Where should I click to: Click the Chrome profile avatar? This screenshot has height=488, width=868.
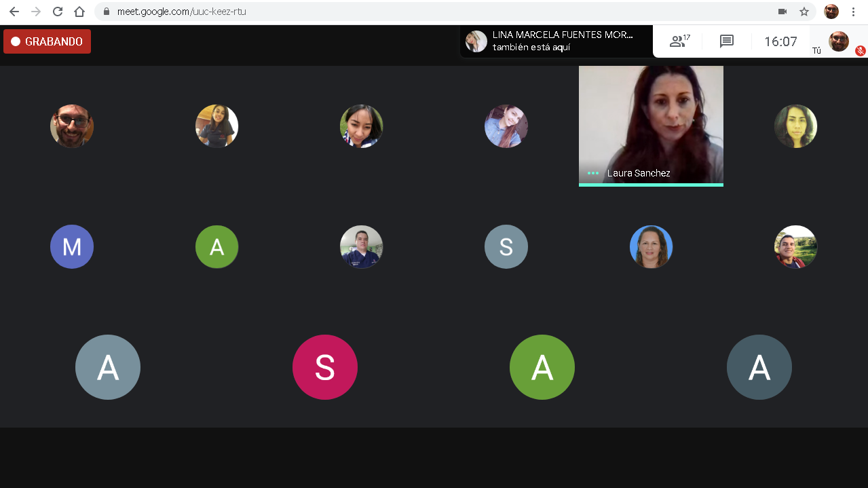[831, 12]
